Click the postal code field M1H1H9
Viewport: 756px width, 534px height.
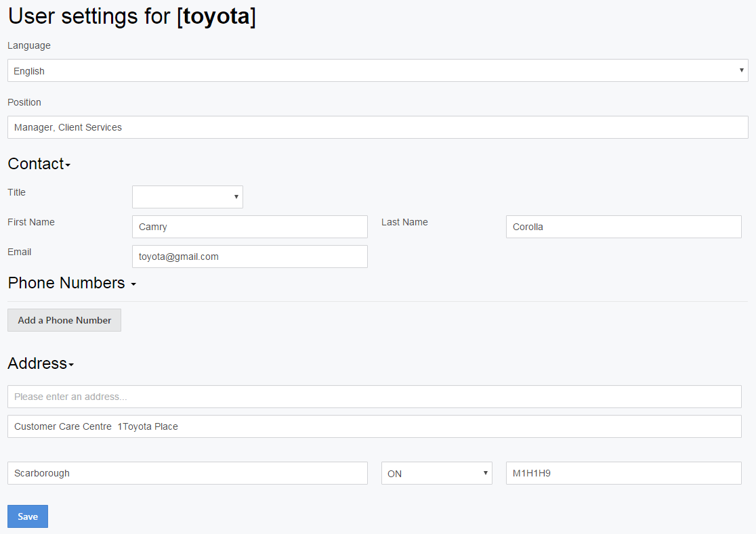coord(623,473)
